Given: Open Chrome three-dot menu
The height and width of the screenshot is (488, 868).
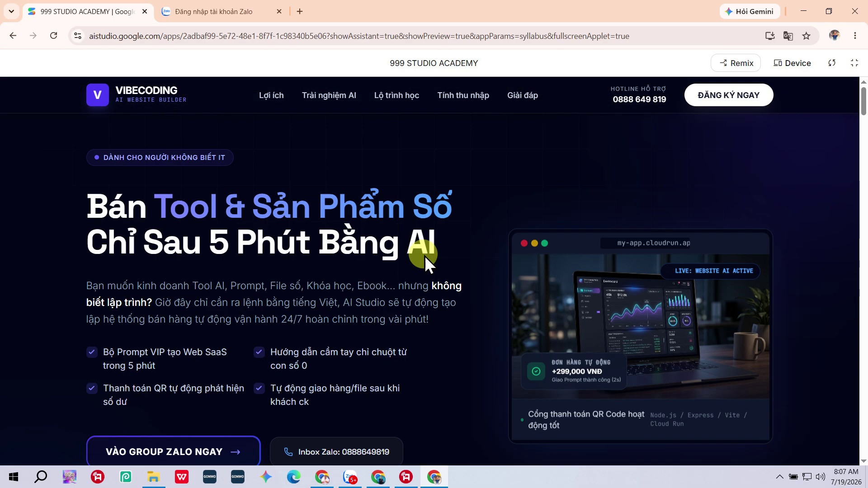Looking at the screenshot, I should click(855, 36).
